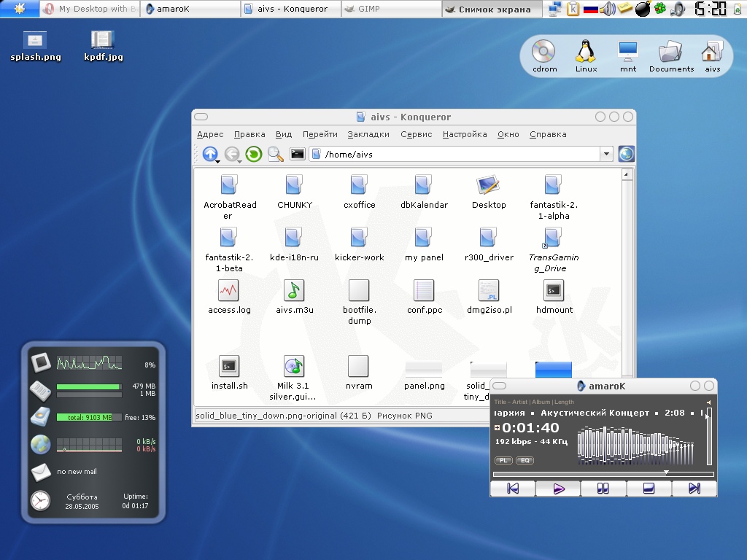This screenshot has height=560, width=747.
Task: Open the Find File magnifier tool
Action: [x=275, y=154]
